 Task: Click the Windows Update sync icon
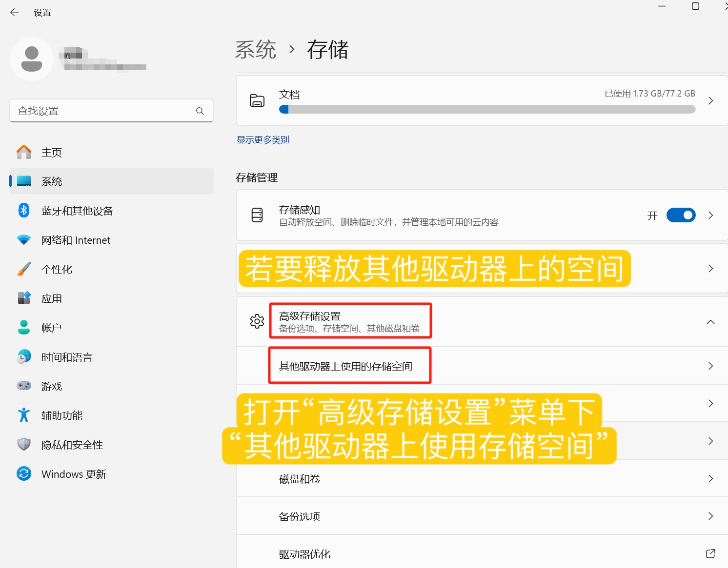click(x=24, y=474)
